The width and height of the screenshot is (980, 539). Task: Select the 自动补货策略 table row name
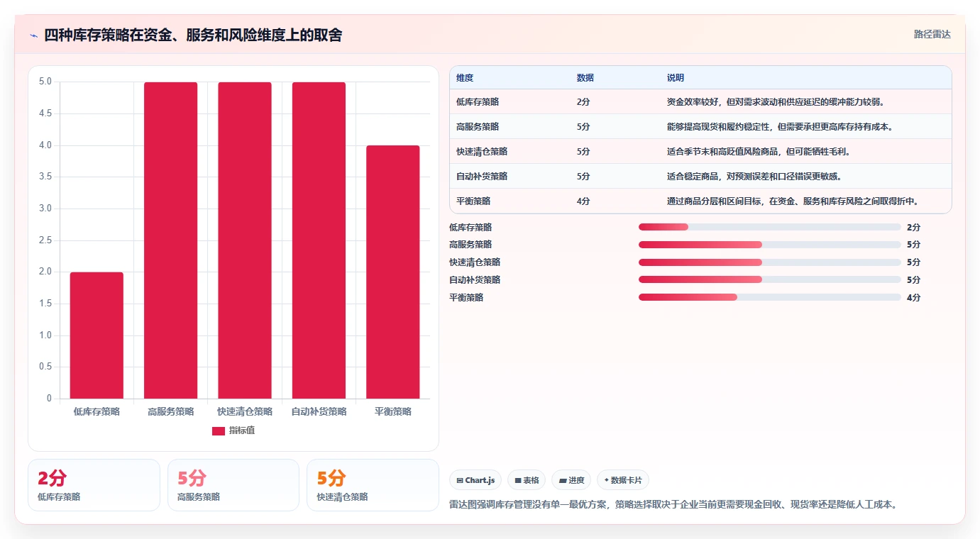pyautogui.click(x=482, y=176)
